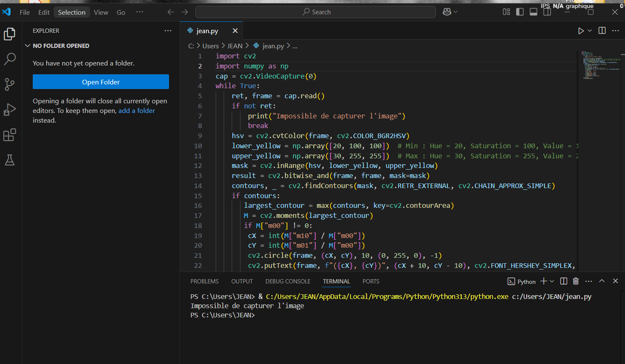Switch to the OUTPUT panel tab
The width and height of the screenshot is (625, 364).
click(242, 281)
